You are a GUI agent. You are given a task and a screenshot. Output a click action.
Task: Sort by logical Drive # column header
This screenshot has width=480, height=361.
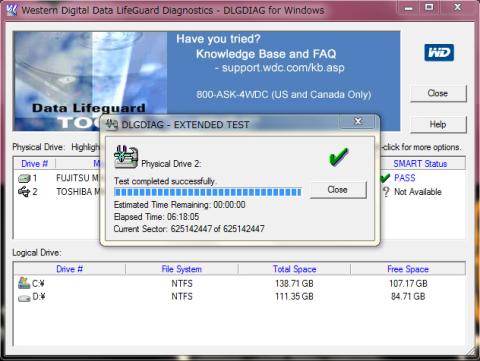(x=69, y=269)
